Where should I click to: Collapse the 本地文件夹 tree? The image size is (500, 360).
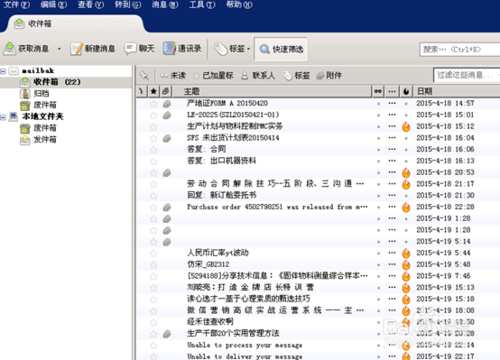click(x=3, y=117)
